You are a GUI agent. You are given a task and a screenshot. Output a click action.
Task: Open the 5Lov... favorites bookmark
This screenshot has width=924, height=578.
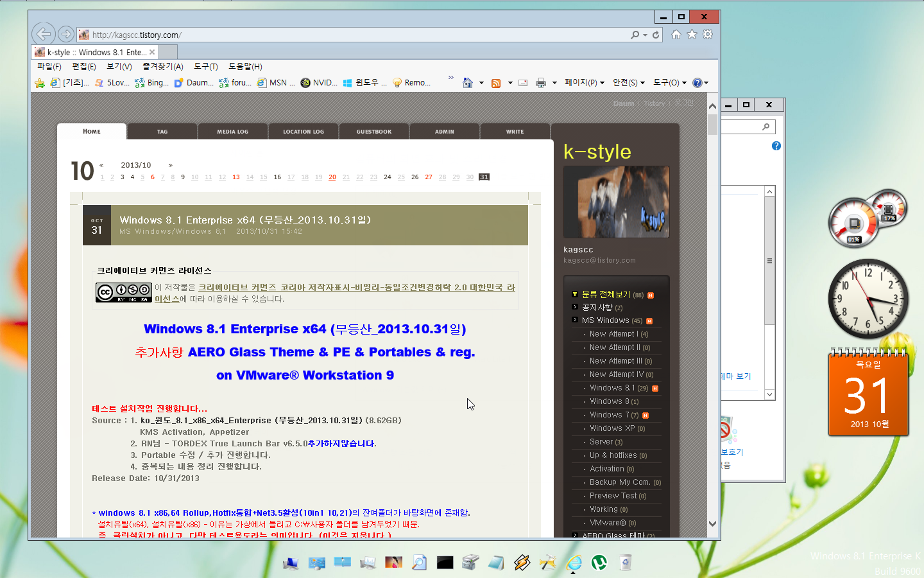[112, 83]
